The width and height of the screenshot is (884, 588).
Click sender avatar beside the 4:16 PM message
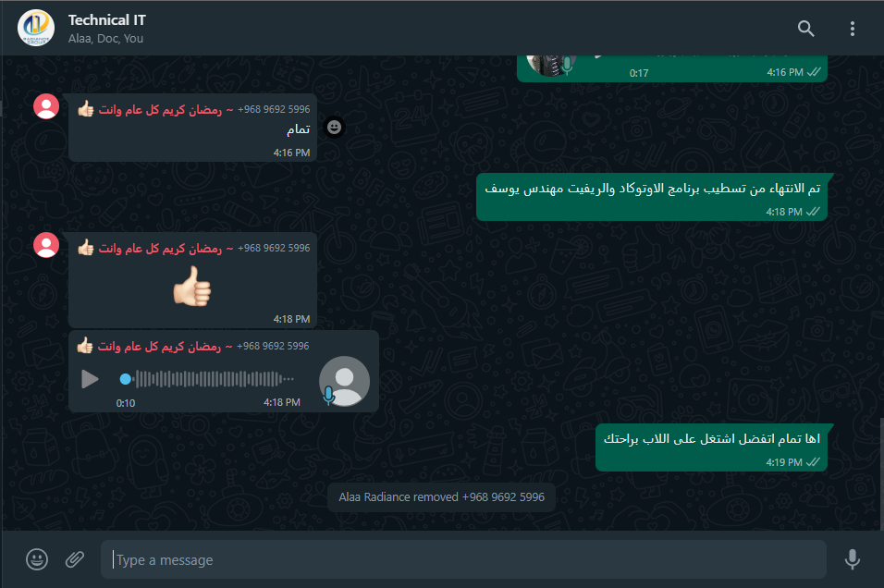(46, 106)
